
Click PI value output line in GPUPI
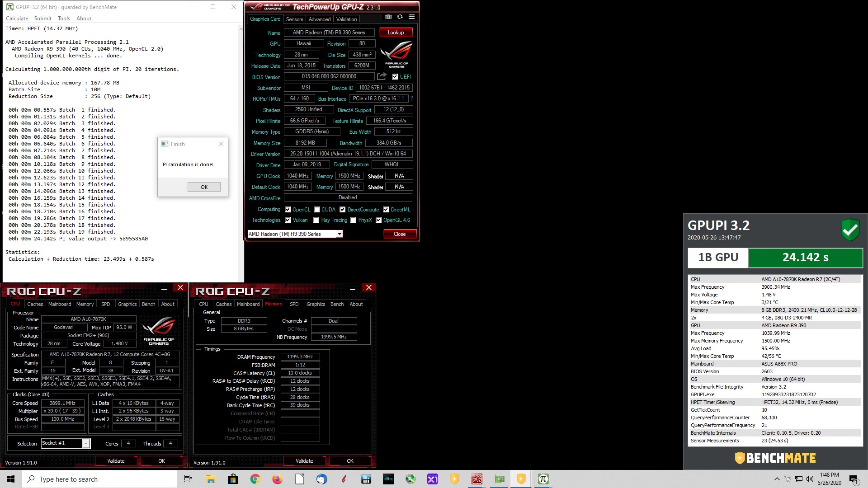tap(78, 239)
